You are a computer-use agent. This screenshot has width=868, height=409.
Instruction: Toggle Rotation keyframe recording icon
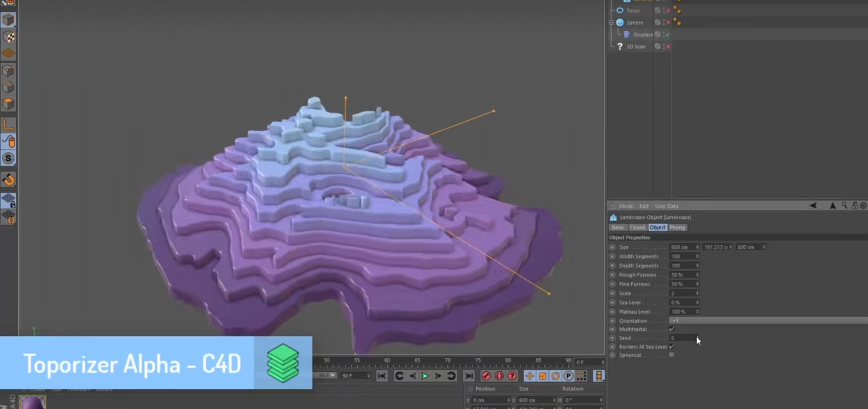[556, 376]
